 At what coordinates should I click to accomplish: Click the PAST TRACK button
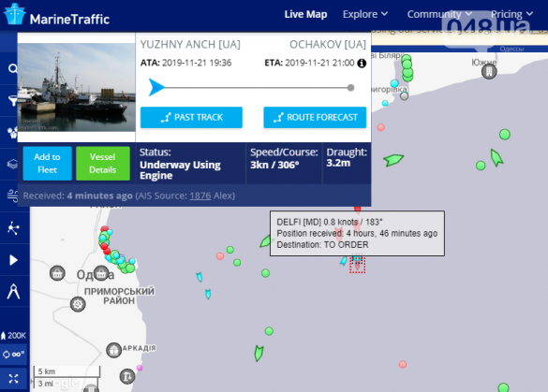[x=191, y=117]
